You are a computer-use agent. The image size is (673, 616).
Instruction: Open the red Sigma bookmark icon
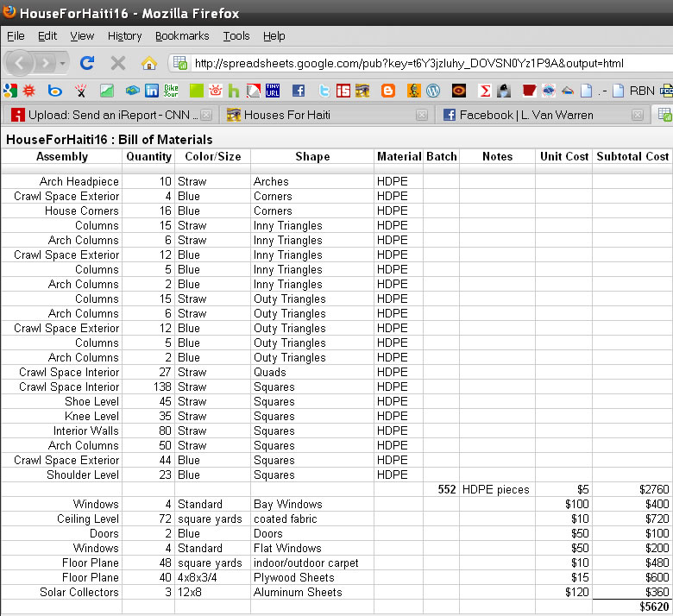click(485, 91)
